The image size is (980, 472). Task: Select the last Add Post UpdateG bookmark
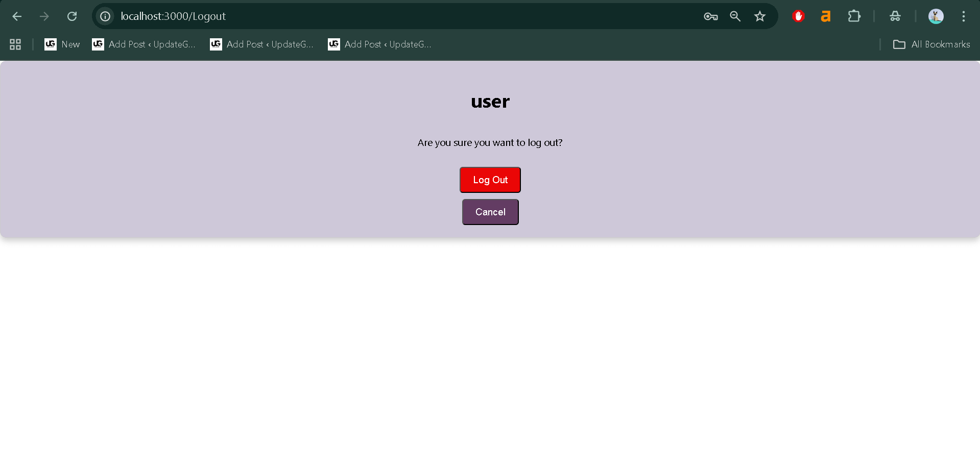[378, 44]
